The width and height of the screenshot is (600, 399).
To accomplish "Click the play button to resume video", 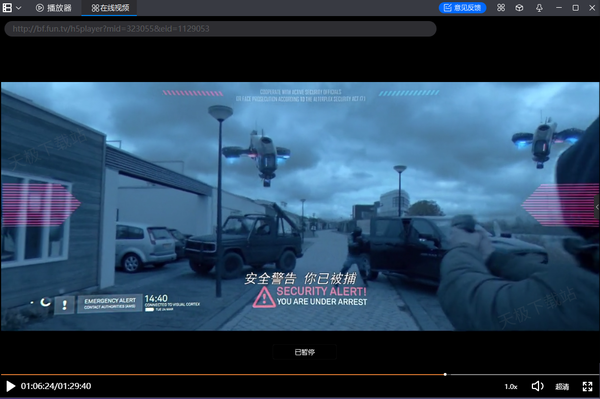I will tap(11, 386).
